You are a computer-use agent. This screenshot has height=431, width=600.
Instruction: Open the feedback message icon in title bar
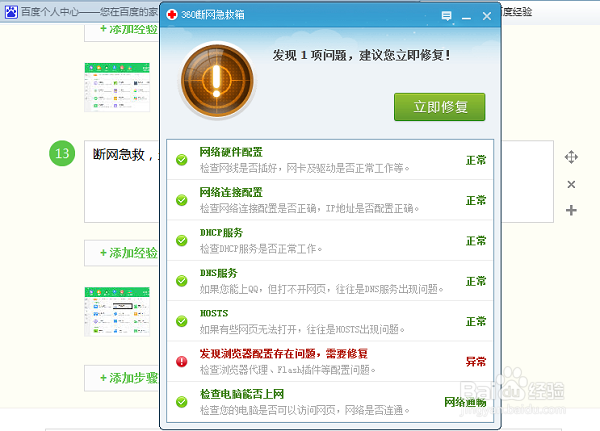pos(446,16)
